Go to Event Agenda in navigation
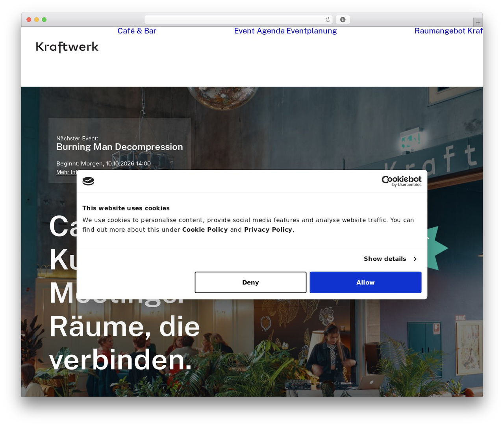The image size is (504, 427). (259, 31)
